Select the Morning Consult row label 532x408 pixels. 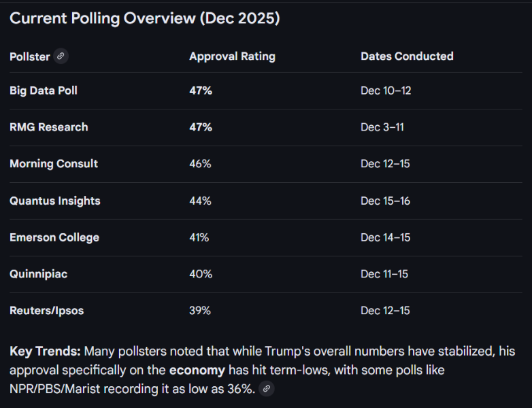click(x=54, y=164)
